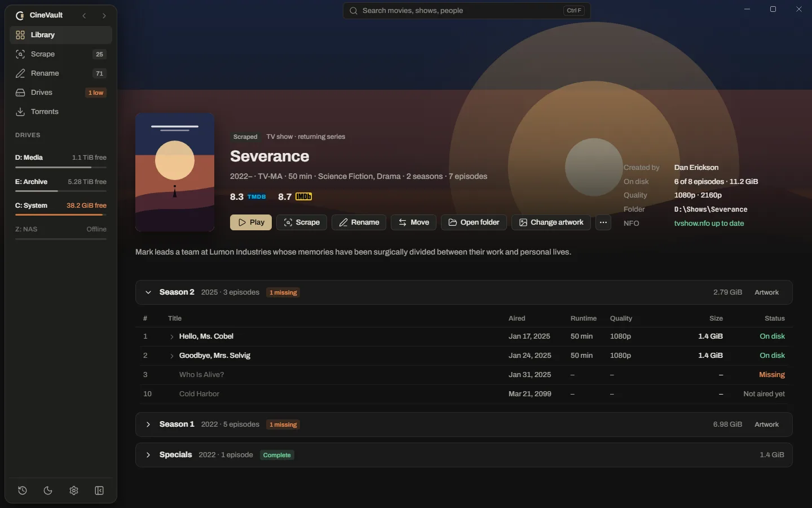The height and width of the screenshot is (508, 812).
Task: Click the Move button
Action: (x=414, y=222)
